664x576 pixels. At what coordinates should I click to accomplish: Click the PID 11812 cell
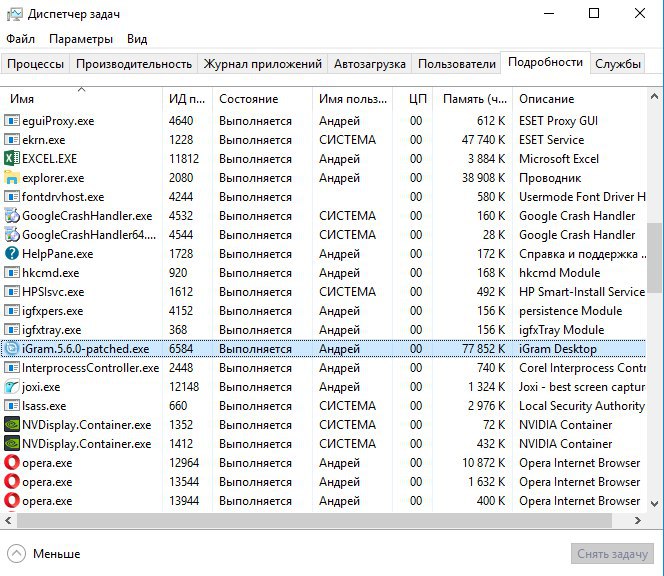click(x=184, y=159)
